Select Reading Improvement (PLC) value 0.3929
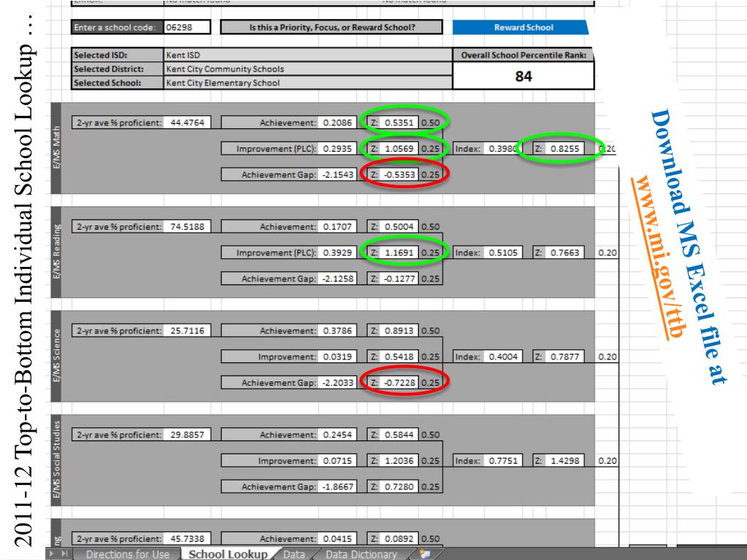Image resolution: width=747 pixels, height=560 pixels. (x=337, y=253)
